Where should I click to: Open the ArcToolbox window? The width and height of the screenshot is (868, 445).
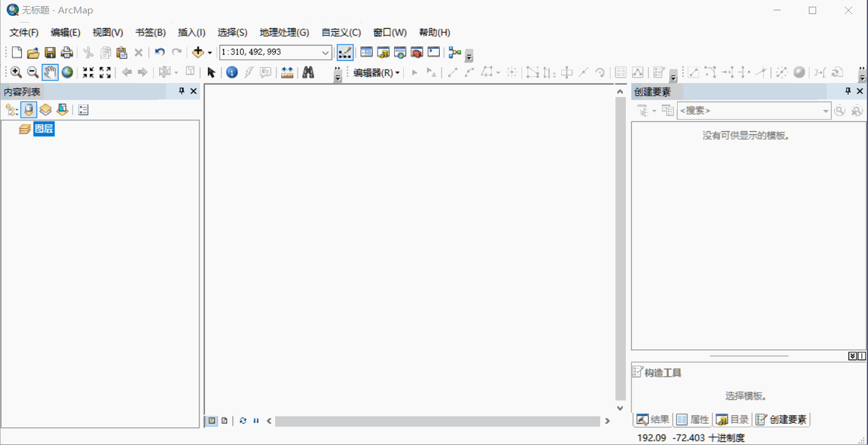coord(417,52)
